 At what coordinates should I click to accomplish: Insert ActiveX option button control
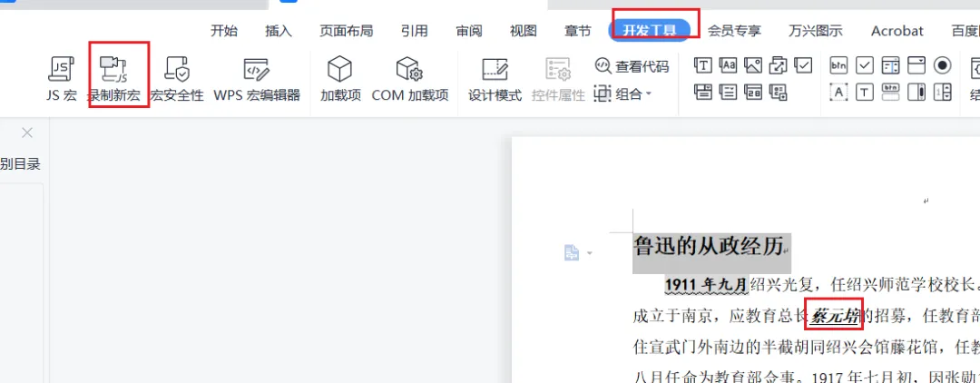pos(943,65)
